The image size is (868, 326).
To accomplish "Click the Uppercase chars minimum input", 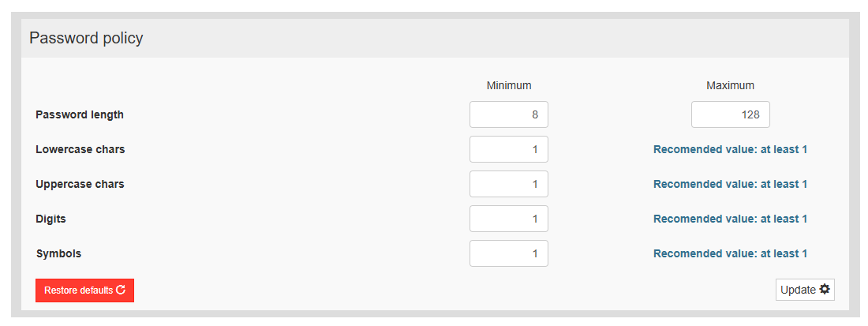I will 508,184.
